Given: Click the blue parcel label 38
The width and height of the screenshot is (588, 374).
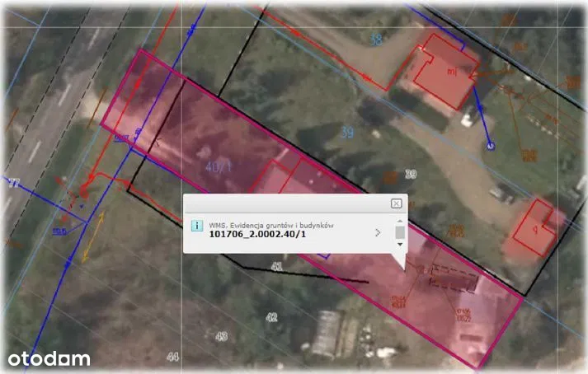Looking at the screenshot, I should 376,40.
